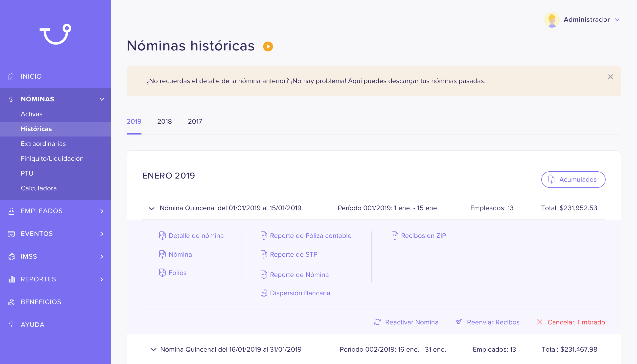Click the Reenviar Recibos paper plane icon
The width and height of the screenshot is (637, 364).
(x=458, y=322)
